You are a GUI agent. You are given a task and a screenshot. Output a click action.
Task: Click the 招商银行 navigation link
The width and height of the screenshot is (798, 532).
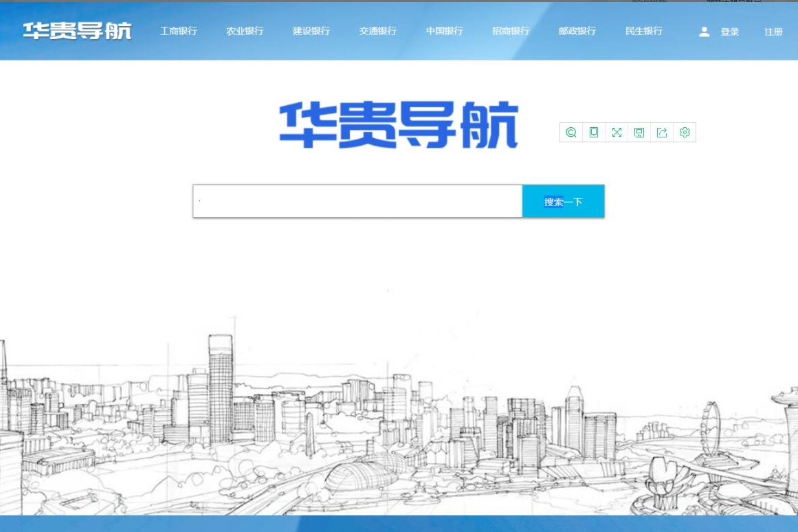(510, 31)
